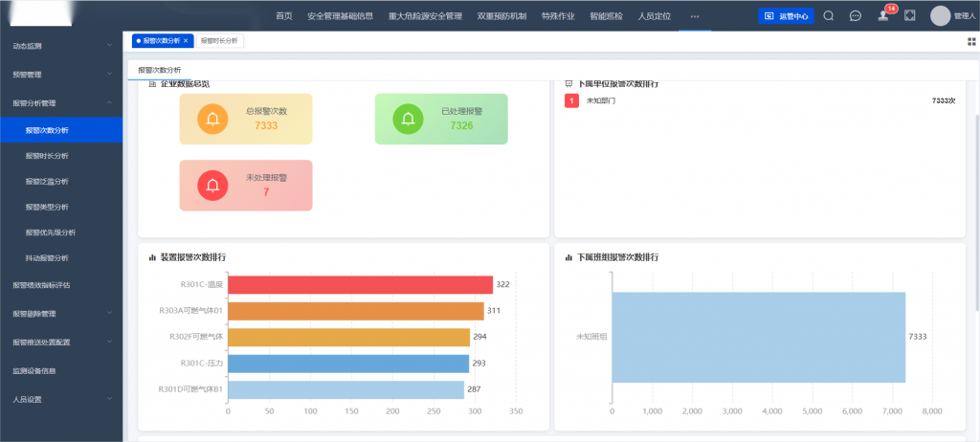Click the search magnifier icon in header
980x442 pixels.
(x=829, y=16)
